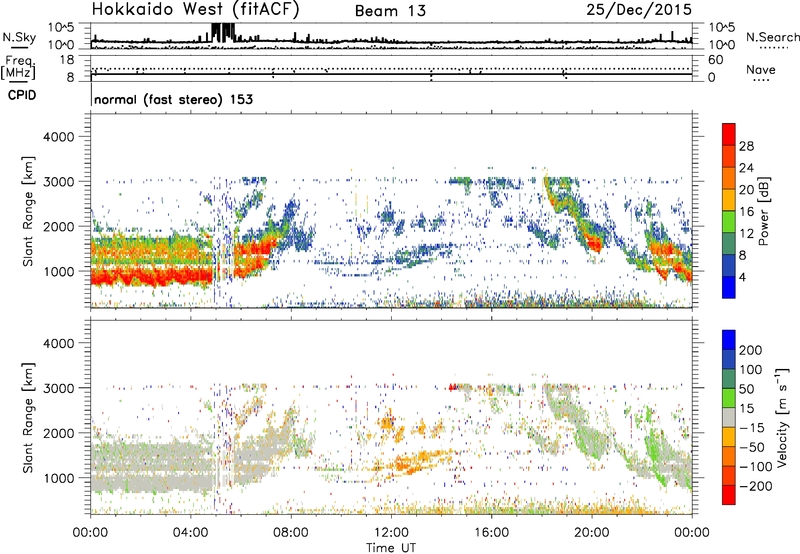This screenshot has width=800, height=554.
Task: Click the "Nave" legend label
Action: [x=761, y=69]
